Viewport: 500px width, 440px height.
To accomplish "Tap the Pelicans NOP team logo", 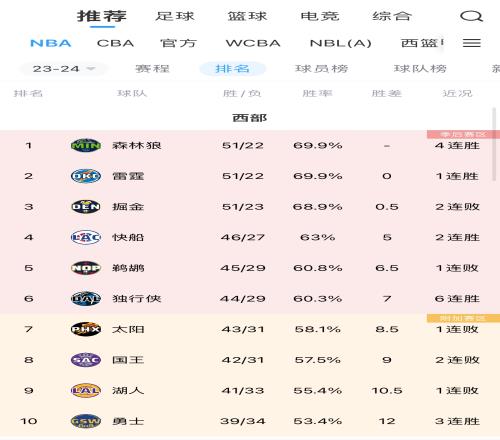I will (86, 268).
